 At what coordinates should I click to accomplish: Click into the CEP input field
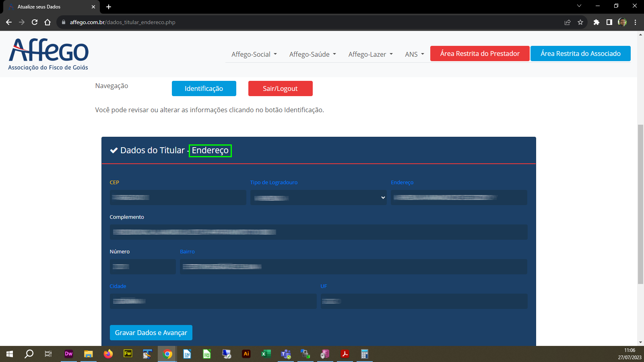(x=178, y=197)
